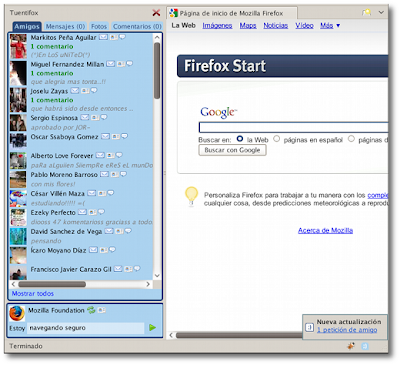The height and width of the screenshot is (365, 400).
Task: Click 'Mostrar todos' link
Action: (x=33, y=294)
